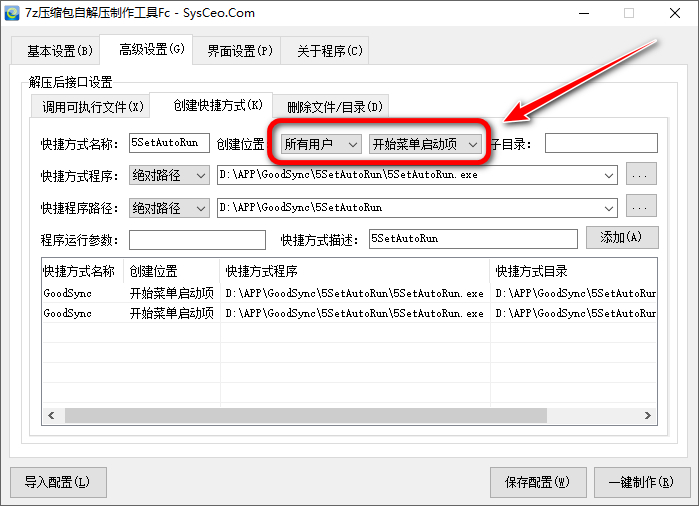Click the 快捷方式名称 input field
699x506 pixels.
(x=169, y=143)
